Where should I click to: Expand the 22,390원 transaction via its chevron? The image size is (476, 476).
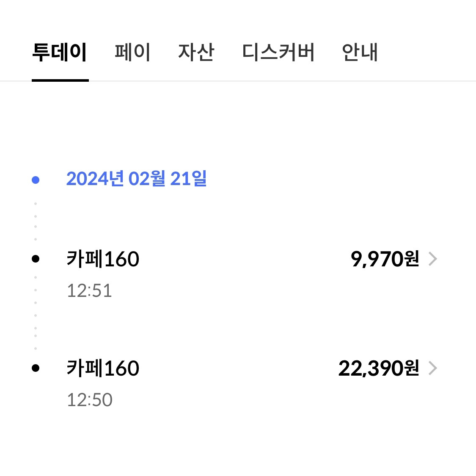432,368
